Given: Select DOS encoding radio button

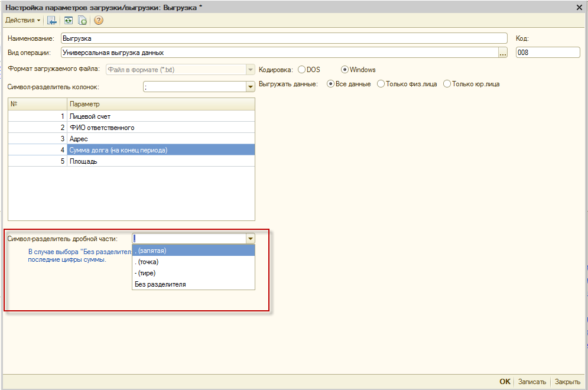Looking at the screenshot, I should tap(301, 70).
